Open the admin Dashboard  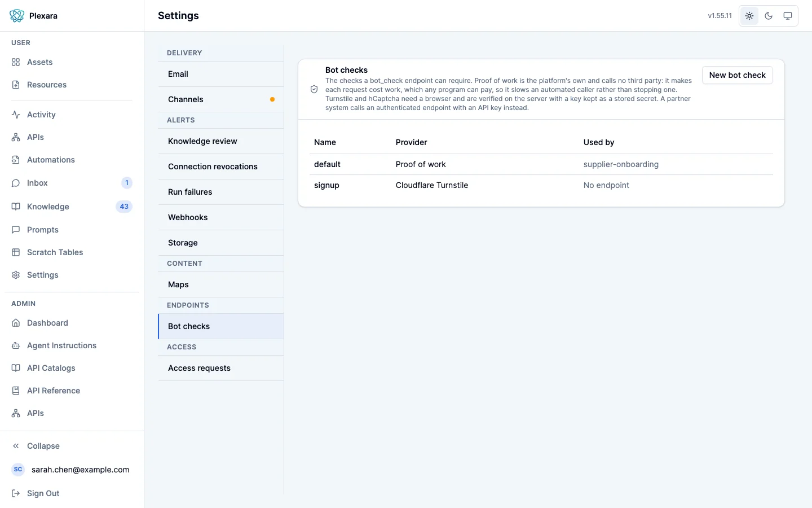pos(72,323)
